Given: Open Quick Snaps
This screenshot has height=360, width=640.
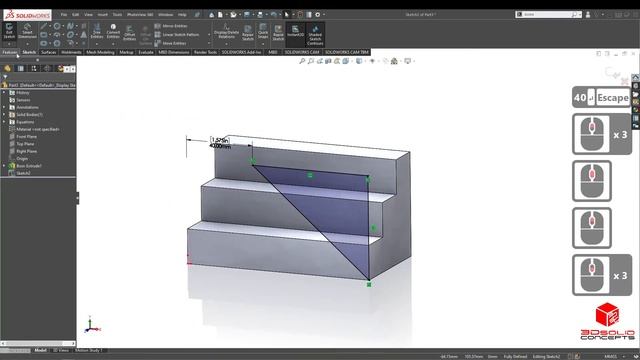Looking at the screenshot, I should click(x=263, y=31).
